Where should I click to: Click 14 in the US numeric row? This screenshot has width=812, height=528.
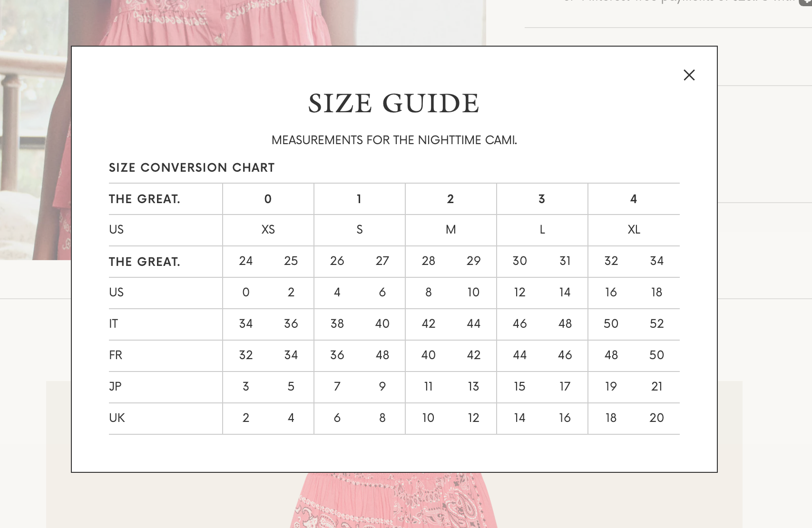(x=565, y=292)
